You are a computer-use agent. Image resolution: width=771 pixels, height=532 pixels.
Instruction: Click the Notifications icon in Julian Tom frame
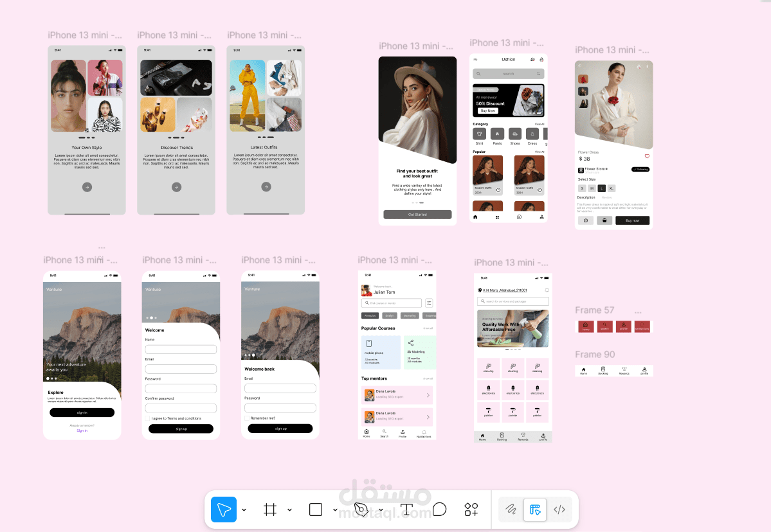coord(423,433)
